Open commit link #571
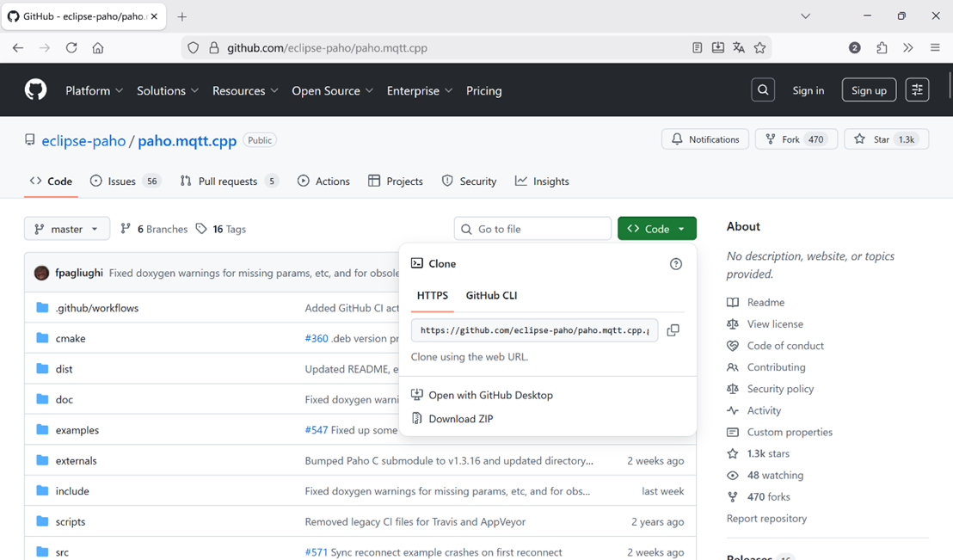Viewport: 953px width, 560px height. coord(316,552)
